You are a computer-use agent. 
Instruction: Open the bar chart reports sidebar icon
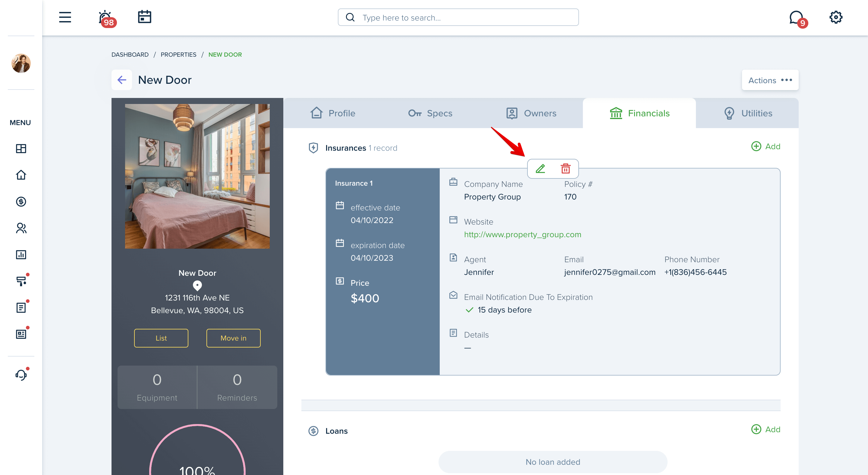click(21, 255)
